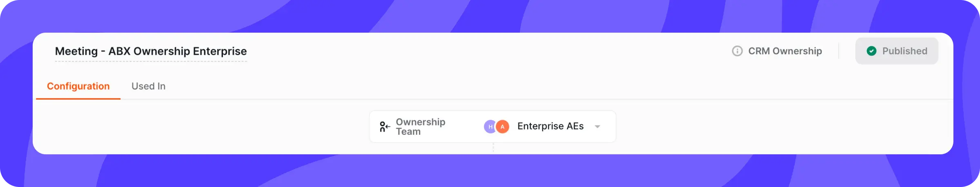Click the Published status button

click(897, 51)
